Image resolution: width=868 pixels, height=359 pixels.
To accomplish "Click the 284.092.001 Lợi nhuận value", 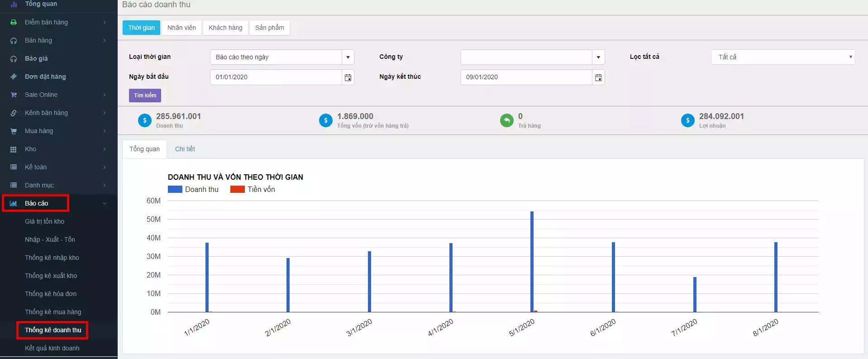I will [x=721, y=116].
